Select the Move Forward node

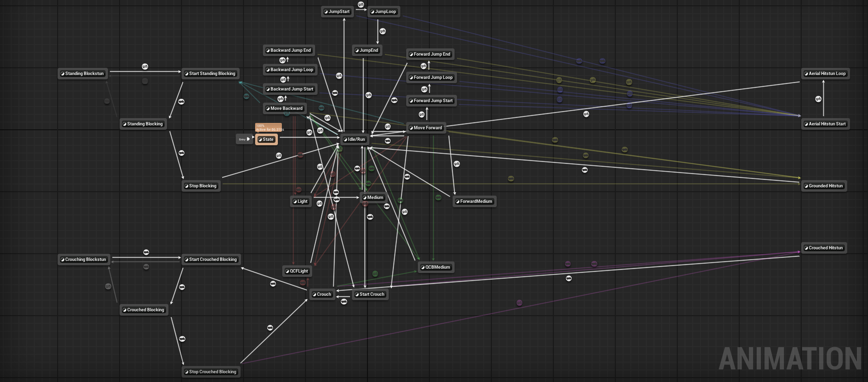coord(426,128)
